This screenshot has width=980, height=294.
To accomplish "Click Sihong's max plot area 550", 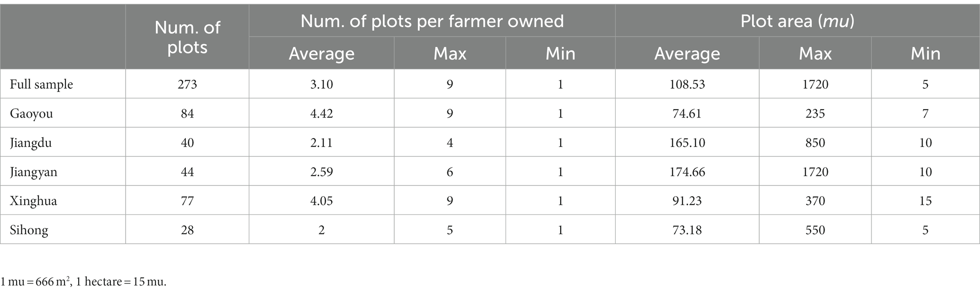I will [x=815, y=230].
